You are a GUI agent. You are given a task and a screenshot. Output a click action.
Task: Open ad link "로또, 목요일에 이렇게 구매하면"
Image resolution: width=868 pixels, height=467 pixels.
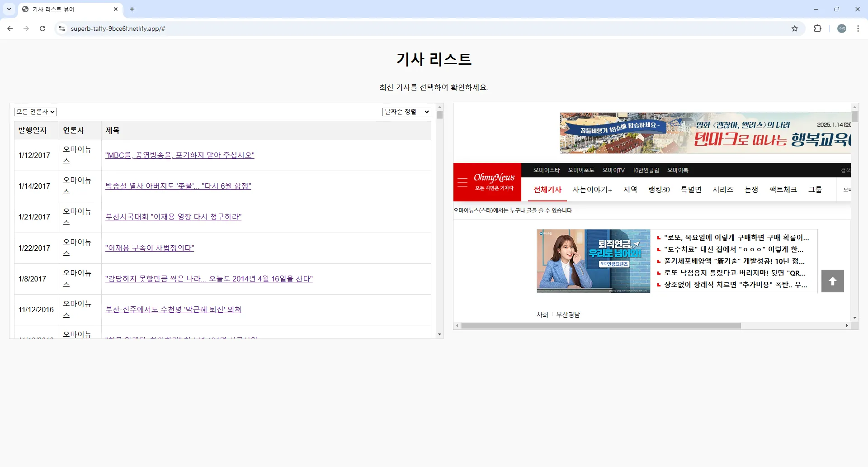pos(736,238)
